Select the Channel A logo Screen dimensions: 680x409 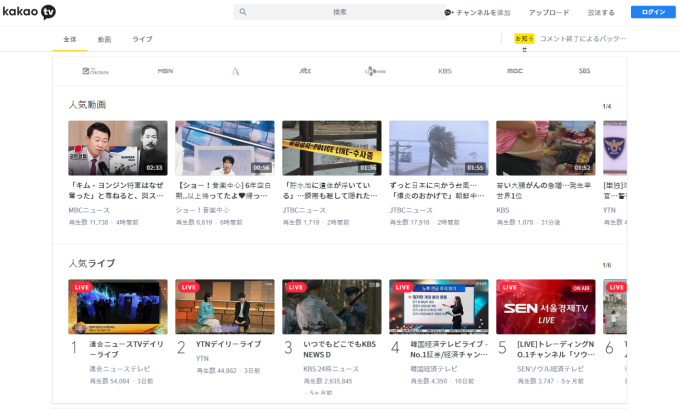(235, 71)
